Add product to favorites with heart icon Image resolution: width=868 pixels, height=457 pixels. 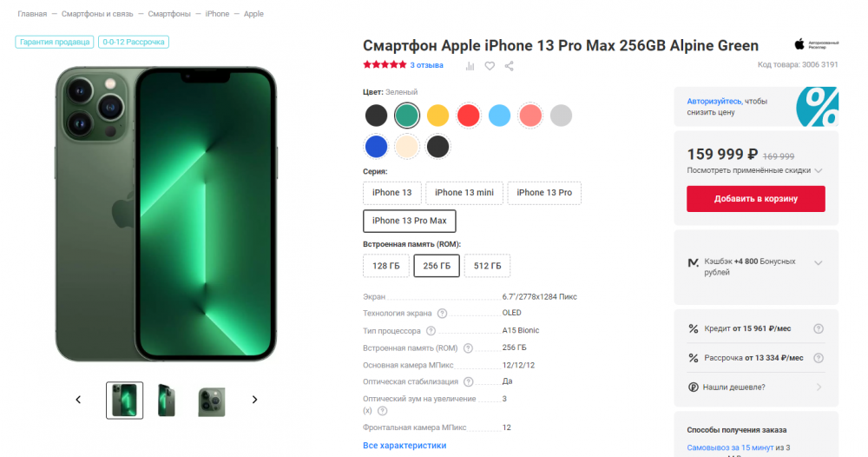coord(490,66)
